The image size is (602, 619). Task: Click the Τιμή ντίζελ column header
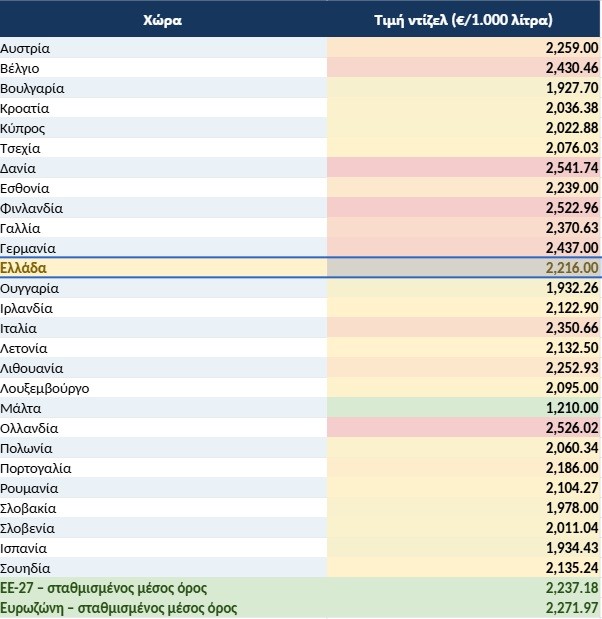(x=463, y=20)
